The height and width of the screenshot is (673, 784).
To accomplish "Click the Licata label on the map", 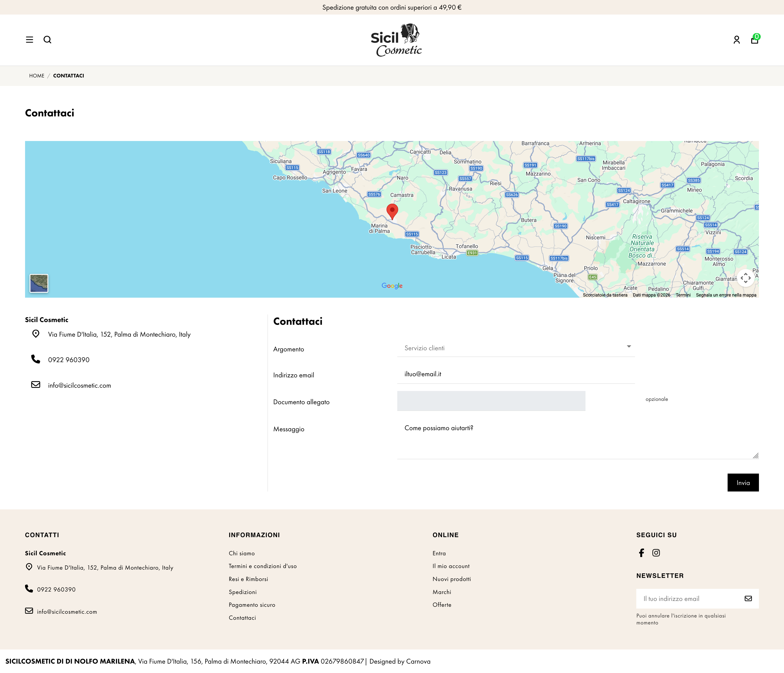I will coord(449,257).
